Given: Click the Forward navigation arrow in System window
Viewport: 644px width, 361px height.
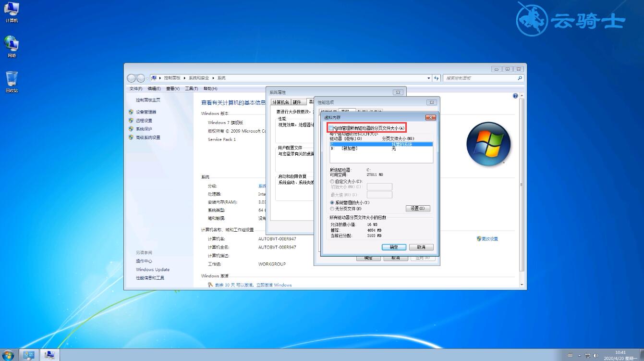Looking at the screenshot, I should tap(141, 78).
